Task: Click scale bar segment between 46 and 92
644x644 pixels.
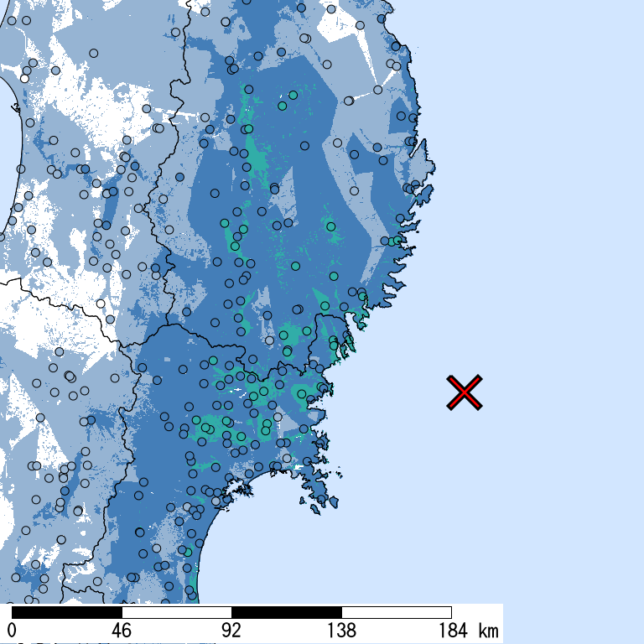Action: (177, 612)
